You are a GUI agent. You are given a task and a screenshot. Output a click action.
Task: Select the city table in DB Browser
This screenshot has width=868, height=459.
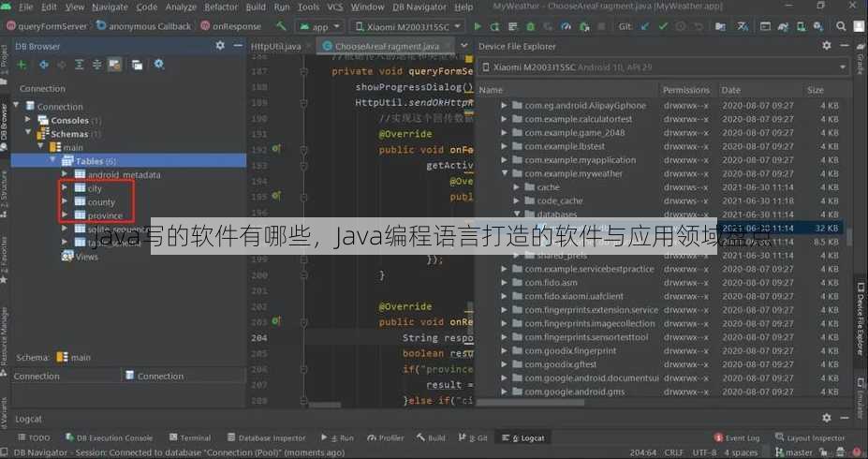95,188
